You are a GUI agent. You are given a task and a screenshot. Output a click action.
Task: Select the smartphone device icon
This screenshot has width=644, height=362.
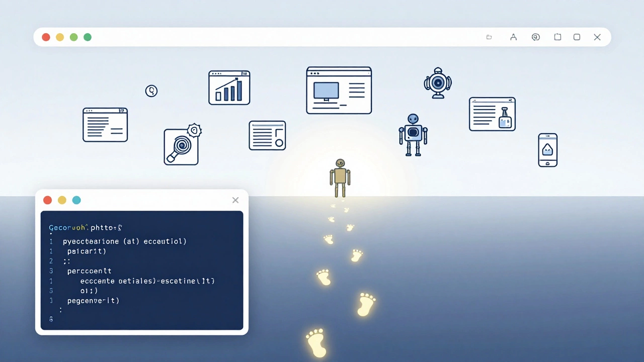coord(547,149)
